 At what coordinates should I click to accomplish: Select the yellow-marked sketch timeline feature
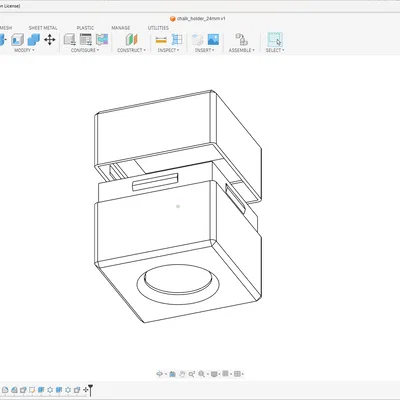pyautogui.click(x=32, y=390)
